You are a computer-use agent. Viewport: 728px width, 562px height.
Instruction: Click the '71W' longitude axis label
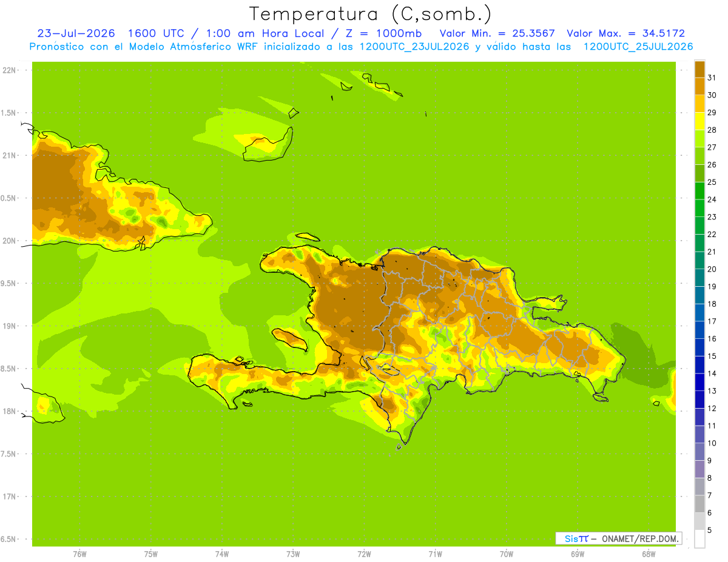point(435,554)
